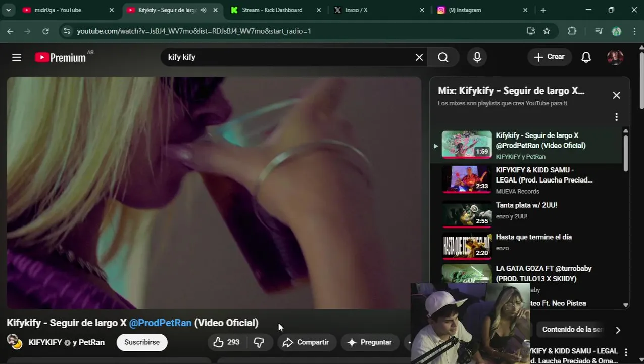Close the Inicio / X tab
This screenshot has height=364, width=644.
(x=422, y=10)
